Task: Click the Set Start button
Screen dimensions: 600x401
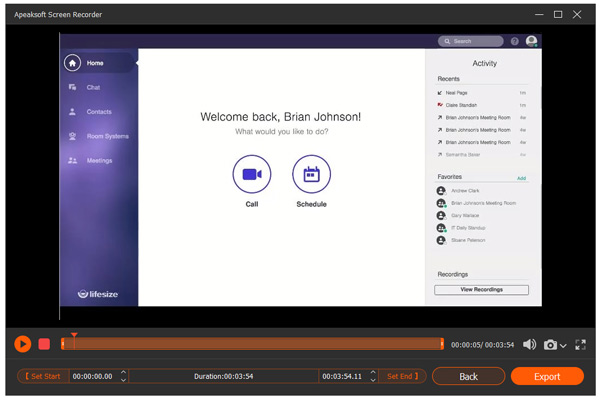Action: tap(43, 376)
